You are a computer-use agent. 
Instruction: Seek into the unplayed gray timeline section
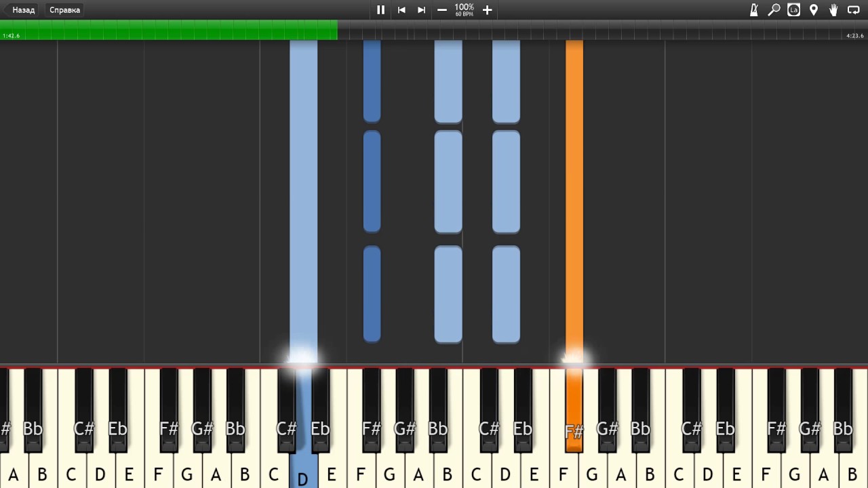coord(603,30)
